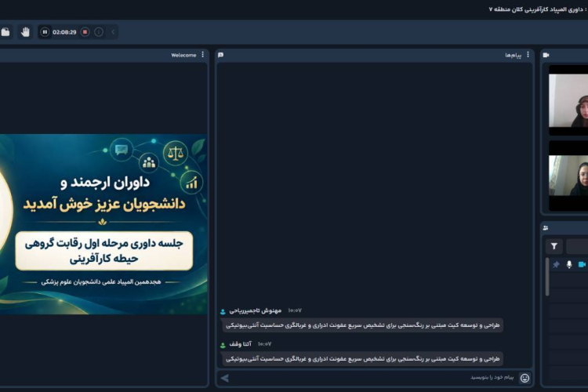This screenshot has width=588, height=392.
Task: Open the emoji picker in chat
Action: (x=525, y=378)
